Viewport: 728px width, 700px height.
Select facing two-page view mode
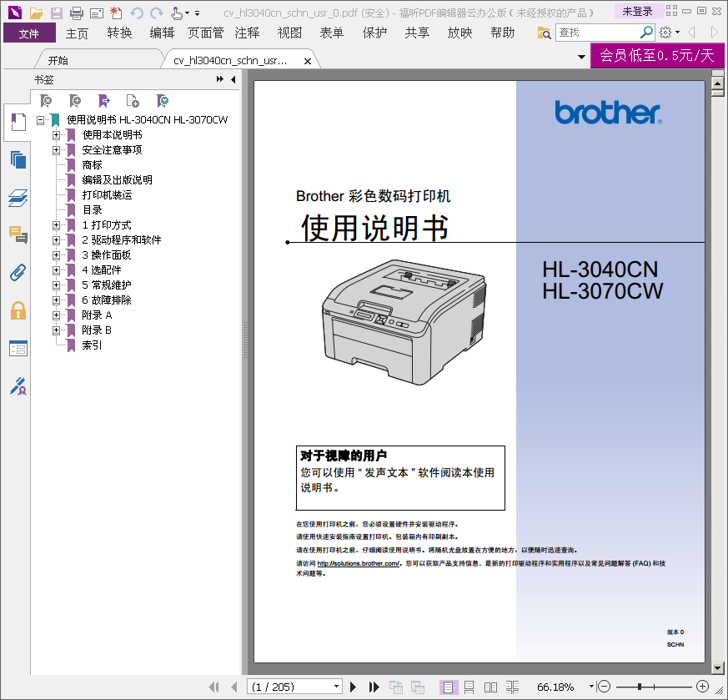click(x=490, y=687)
